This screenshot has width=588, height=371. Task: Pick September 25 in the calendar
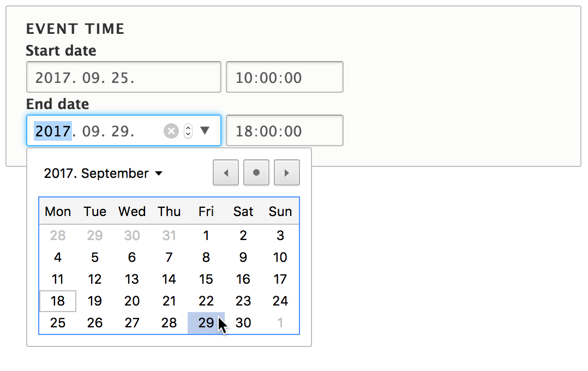coord(58,323)
